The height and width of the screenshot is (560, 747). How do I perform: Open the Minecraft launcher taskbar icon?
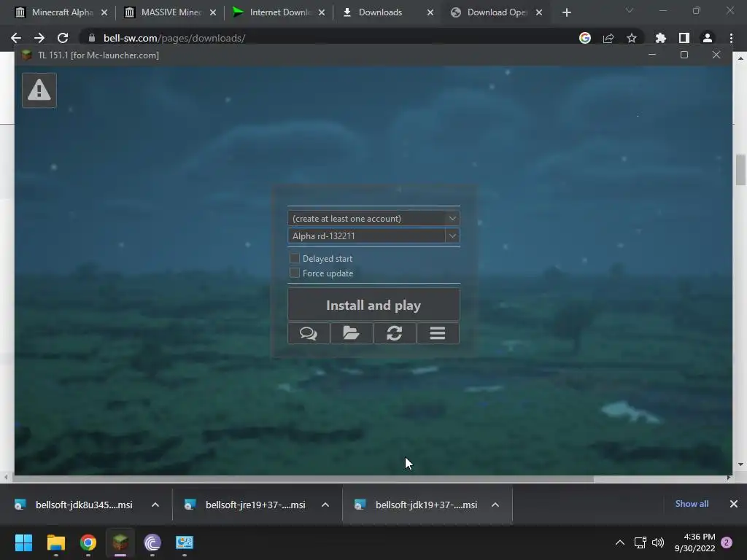(x=120, y=542)
